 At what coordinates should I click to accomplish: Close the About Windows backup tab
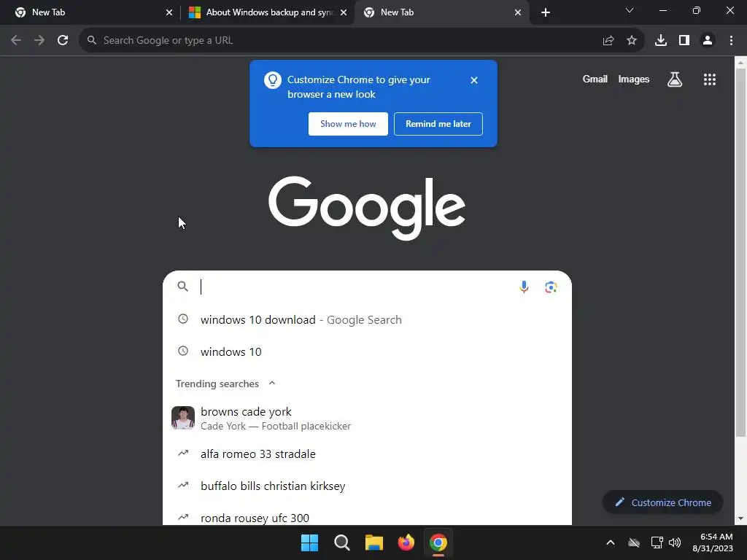pos(344,12)
